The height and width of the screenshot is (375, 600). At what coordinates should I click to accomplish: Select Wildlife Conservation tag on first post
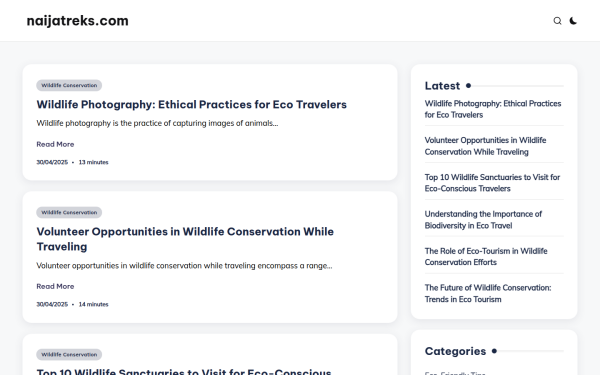[69, 85]
